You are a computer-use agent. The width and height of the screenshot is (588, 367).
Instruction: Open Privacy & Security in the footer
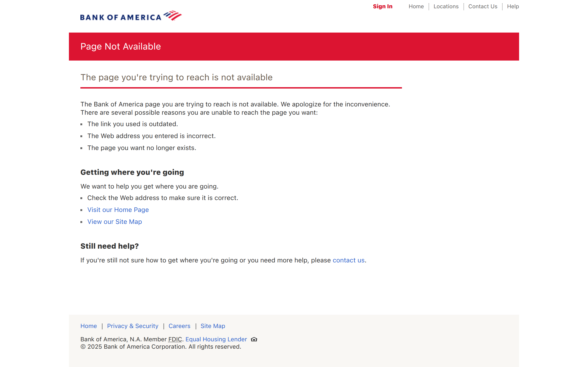tap(133, 326)
